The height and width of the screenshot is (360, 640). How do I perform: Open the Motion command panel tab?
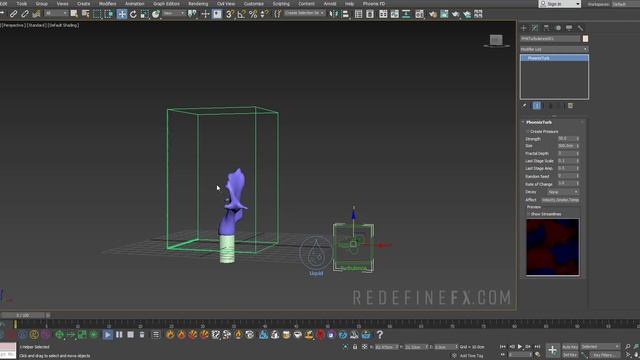click(x=558, y=28)
